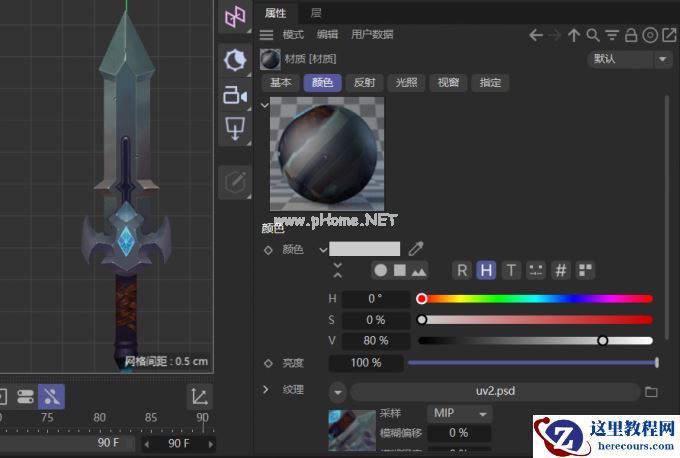Image resolution: width=680 pixels, height=458 pixels.
Task: Click the grey color swatch
Action: (365, 249)
